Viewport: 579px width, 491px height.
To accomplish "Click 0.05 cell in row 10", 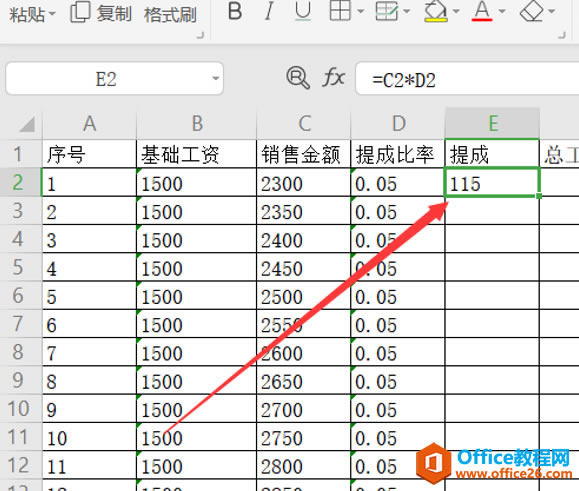I will [x=398, y=409].
